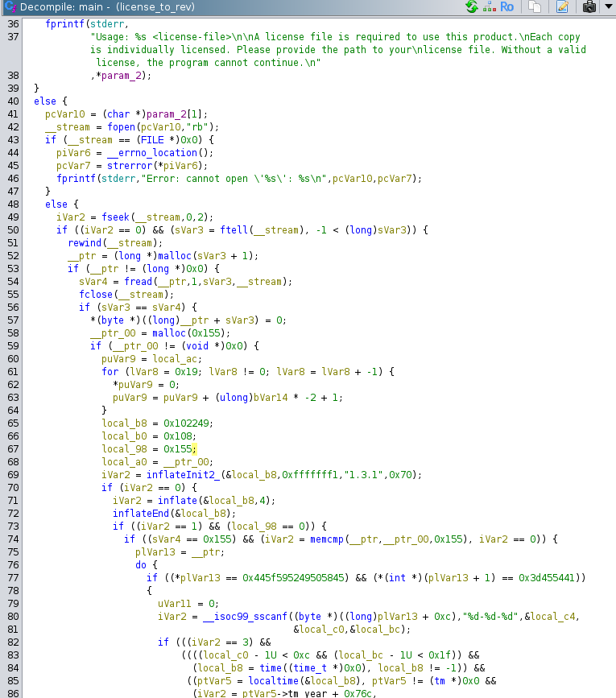The width and height of the screenshot is (616, 698).
Task: Click the Copy icon in toolbar
Action: (534, 7)
